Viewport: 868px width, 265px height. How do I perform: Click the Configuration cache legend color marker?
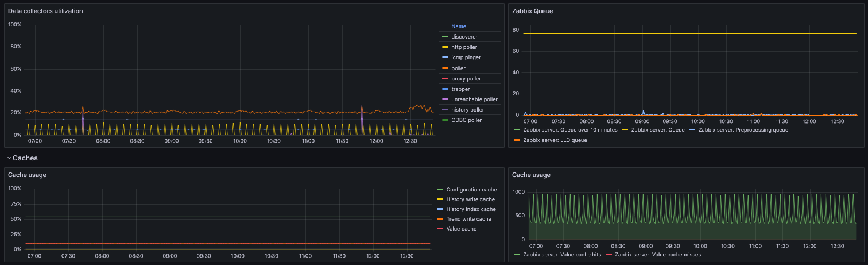click(440, 190)
